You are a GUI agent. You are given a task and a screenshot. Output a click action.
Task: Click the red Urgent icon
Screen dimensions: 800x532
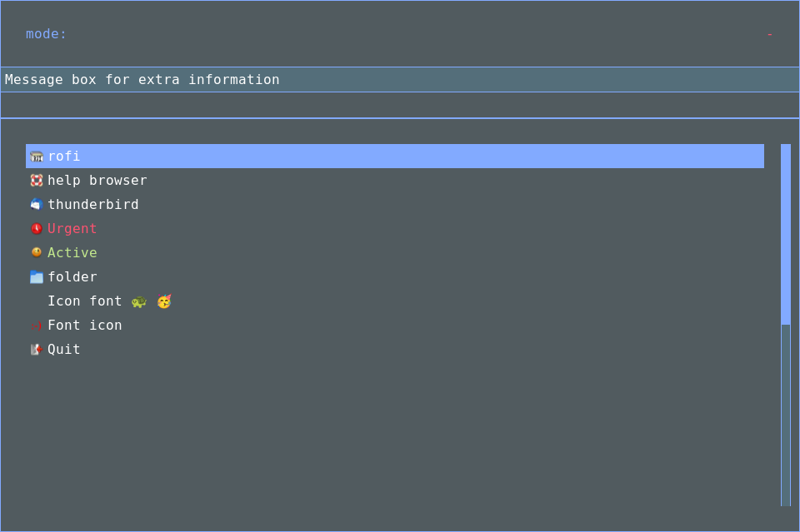pyautogui.click(x=37, y=229)
